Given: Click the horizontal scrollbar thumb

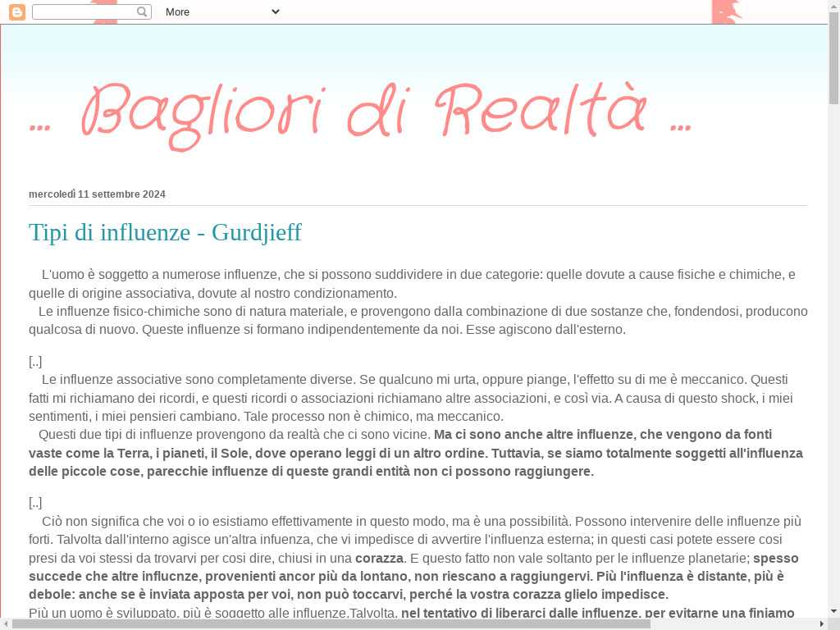Looking at the screenshot, I should point(331,624).
